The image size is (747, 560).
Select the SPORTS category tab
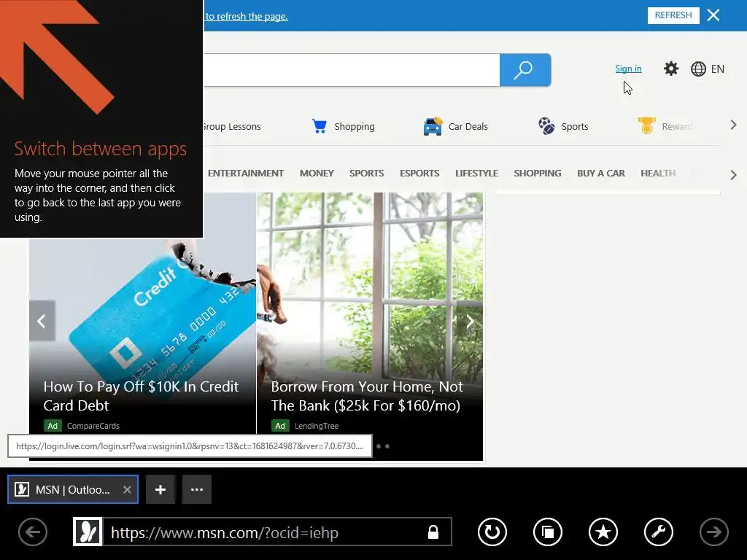pyautogui.click(x=366, y=174)
